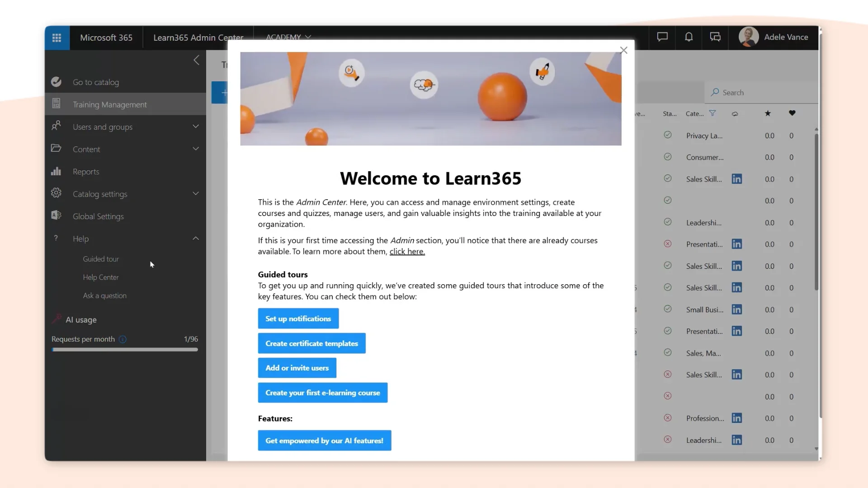
Task: Click Create your first e-learning course
Action: (x=323, y=393)
